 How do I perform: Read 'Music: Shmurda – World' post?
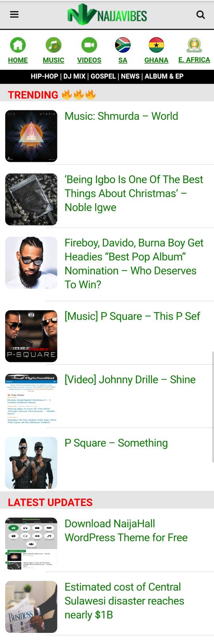coord(121,116)
